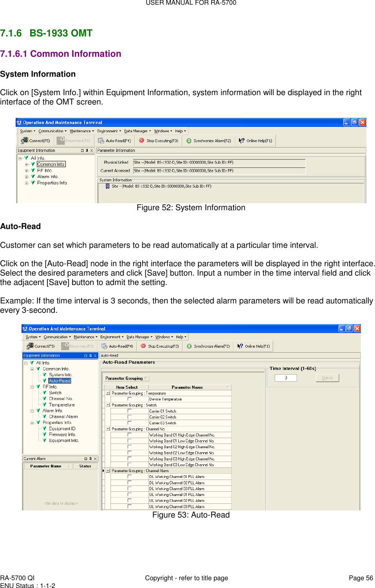Click Stop Executing(F3) in Figure 52 toolbar

[158, 141]
